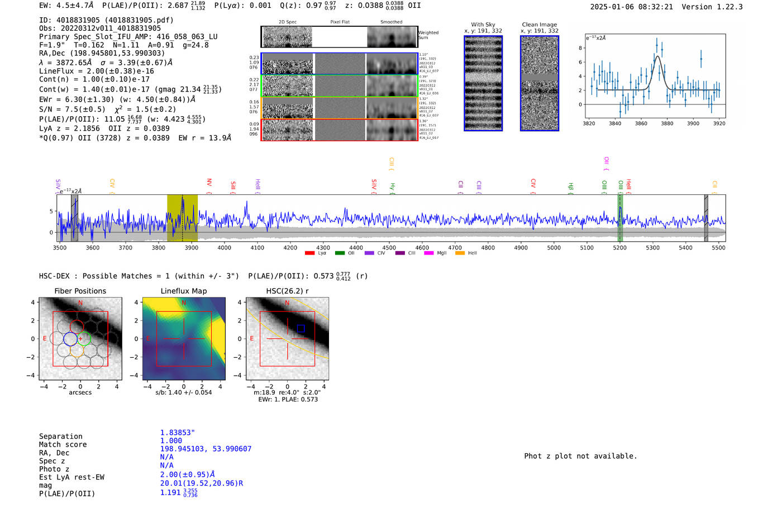Screen dimensions: 782x532
Task: Click the Hβ line marker above spectrum
Action: click(570, 188)
